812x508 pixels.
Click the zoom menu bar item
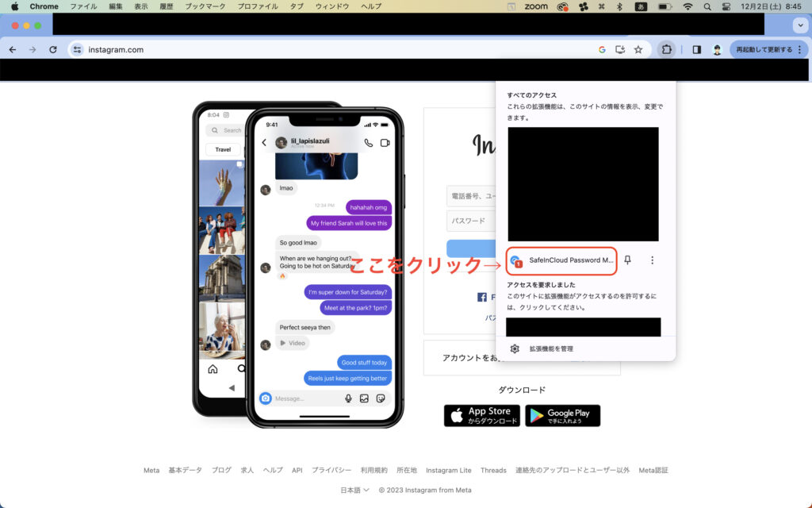click(x=536, y=6)
